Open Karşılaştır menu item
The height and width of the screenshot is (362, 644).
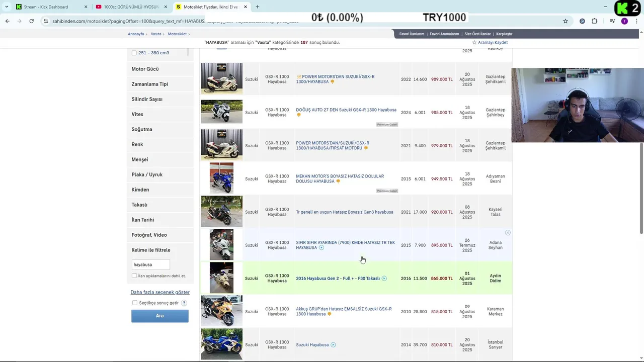tap(504, 34)
